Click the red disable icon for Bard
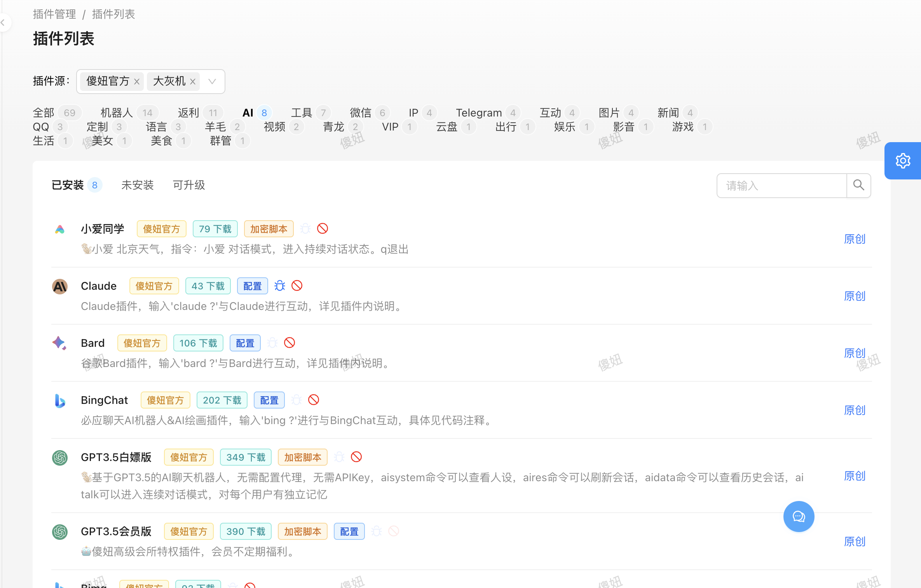This screenshot has width=921, height=588. tap(290, 343)
